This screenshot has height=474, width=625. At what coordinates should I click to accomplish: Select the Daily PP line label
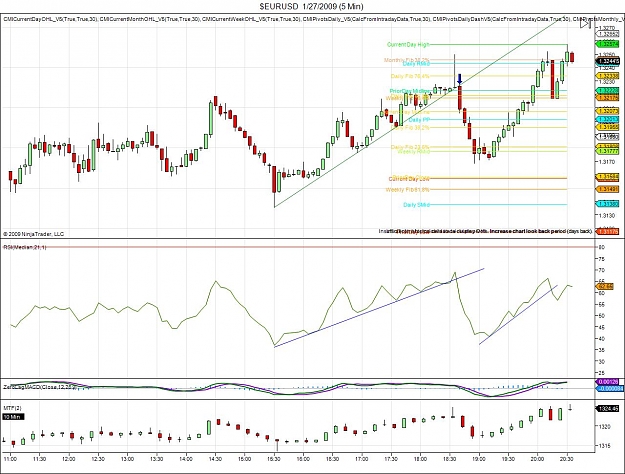(419, 120)
